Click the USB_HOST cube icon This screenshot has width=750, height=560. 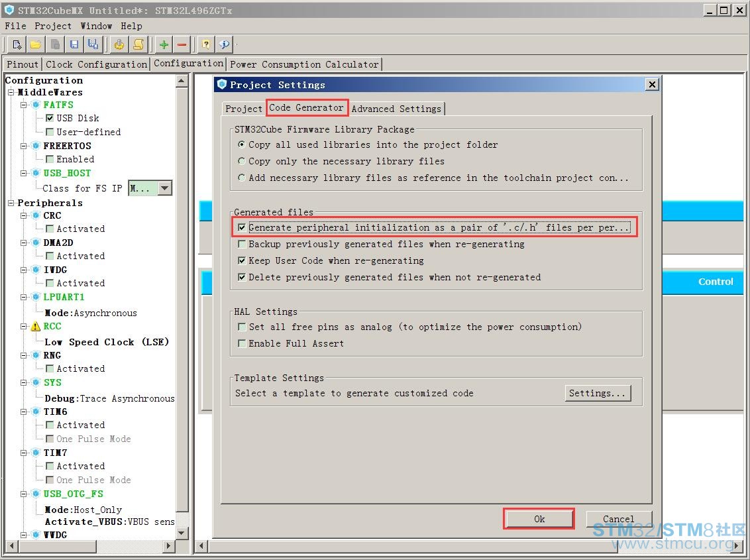click(36, 173)
